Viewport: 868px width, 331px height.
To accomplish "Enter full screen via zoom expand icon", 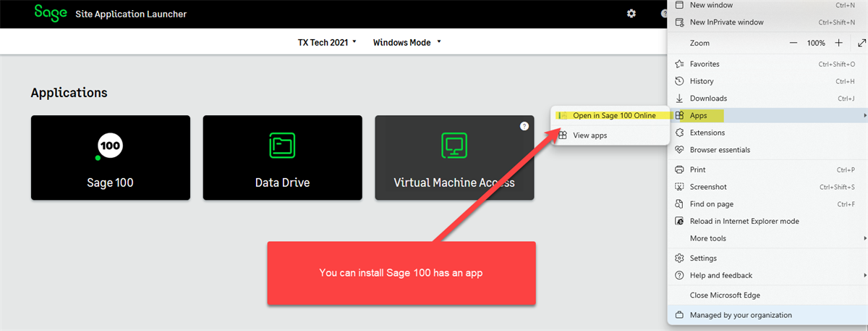I will (861, 43).
